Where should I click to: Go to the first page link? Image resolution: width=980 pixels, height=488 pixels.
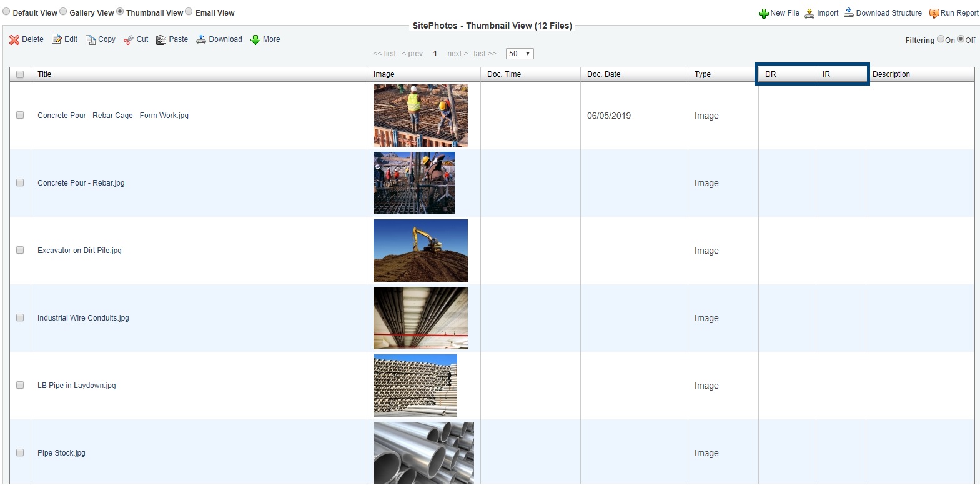click(x=385, y=54)
